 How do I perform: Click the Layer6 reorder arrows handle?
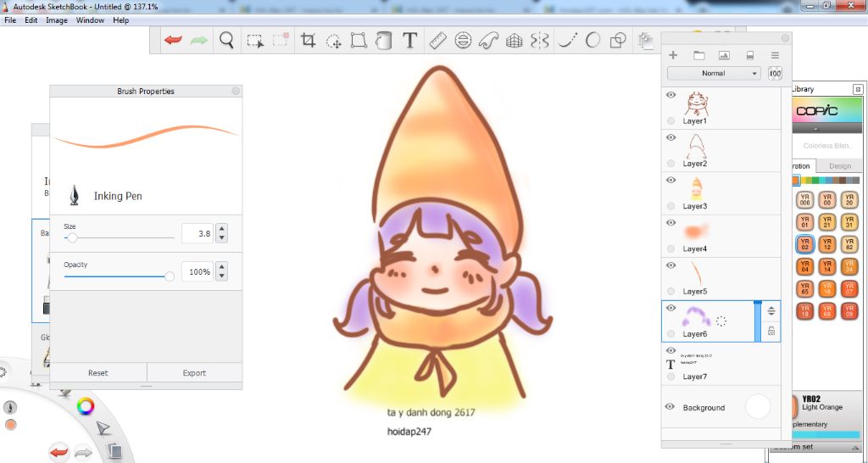771,311
